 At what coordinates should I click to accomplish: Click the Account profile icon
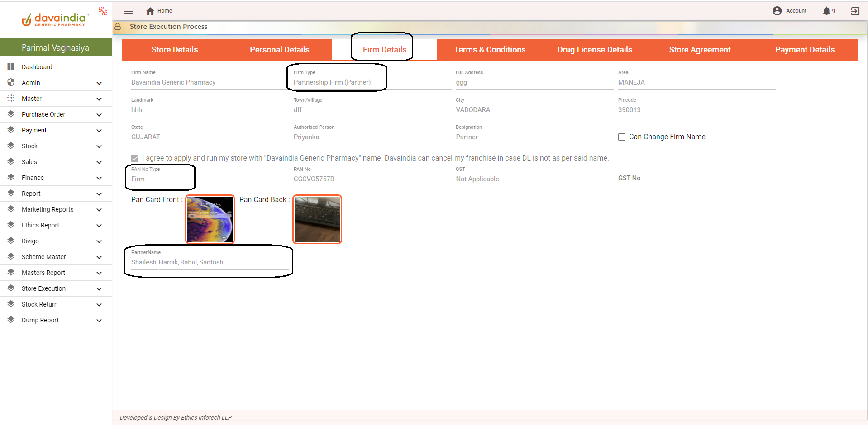[x=777, y=11]
